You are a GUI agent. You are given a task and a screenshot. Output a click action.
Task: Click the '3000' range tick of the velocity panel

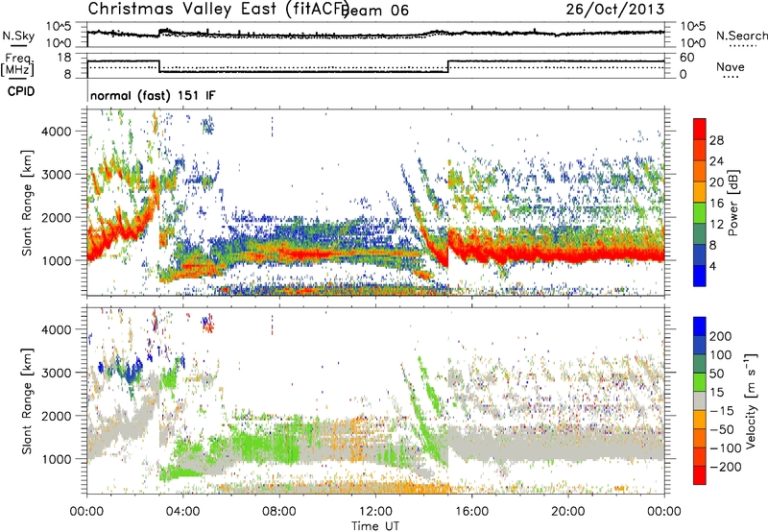pos(57,373)
